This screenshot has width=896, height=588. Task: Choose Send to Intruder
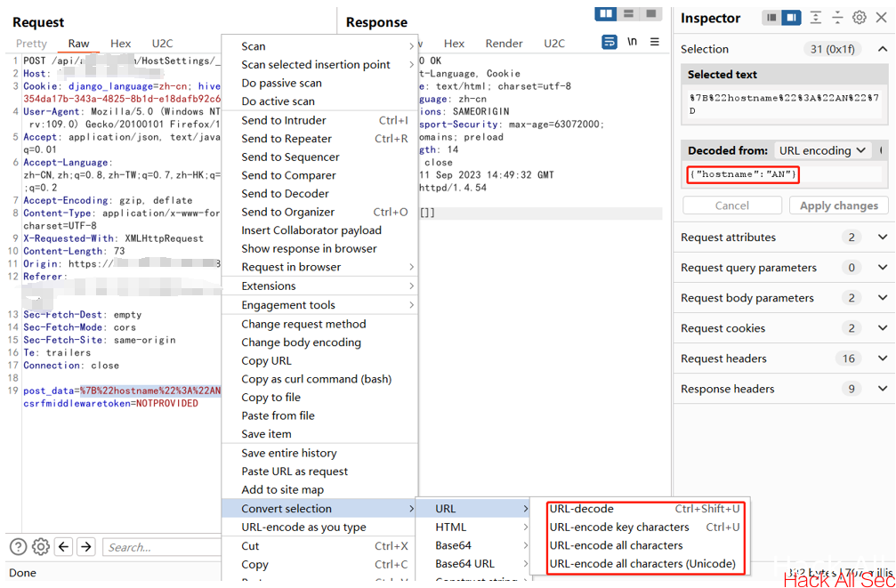(319, 120)
